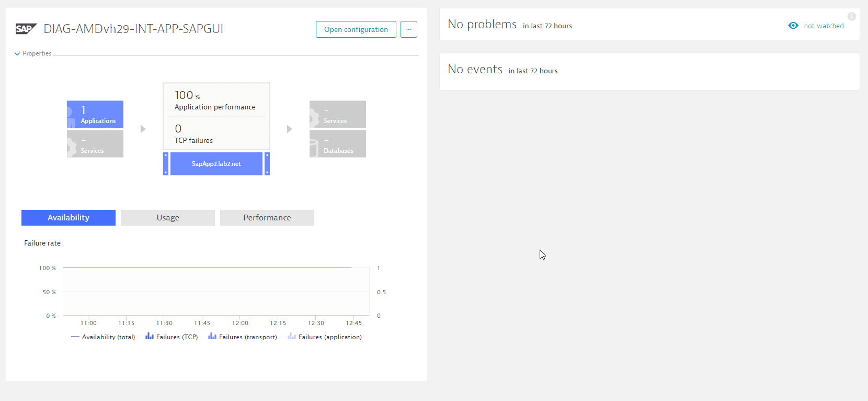
Task: Switch to the Performance tab
Action: 267,218
